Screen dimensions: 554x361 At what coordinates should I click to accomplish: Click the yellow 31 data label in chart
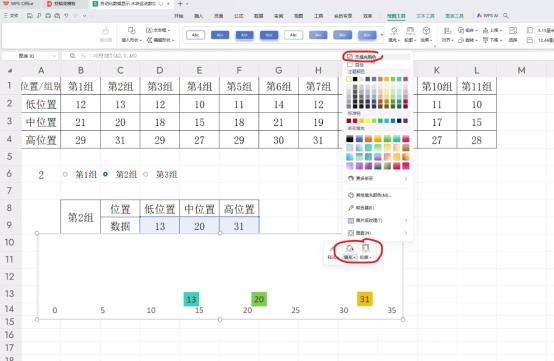click(x=365, y=299)
